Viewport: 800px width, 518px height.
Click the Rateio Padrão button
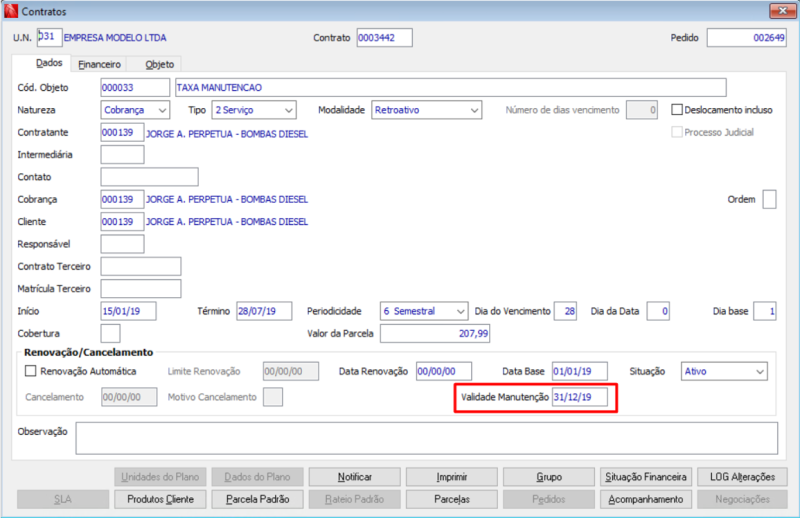(355, 500)
